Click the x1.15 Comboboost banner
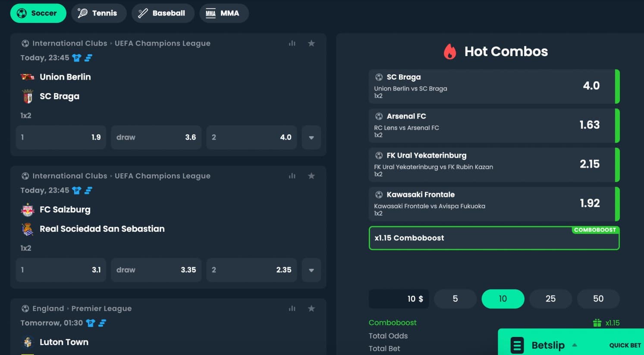The width and height of the screenshot is (644, 355). click(494, 238)
